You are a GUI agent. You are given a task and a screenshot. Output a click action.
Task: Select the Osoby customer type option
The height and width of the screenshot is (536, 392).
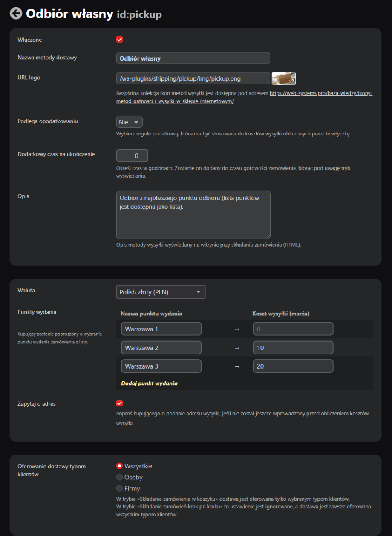[120, 478]
